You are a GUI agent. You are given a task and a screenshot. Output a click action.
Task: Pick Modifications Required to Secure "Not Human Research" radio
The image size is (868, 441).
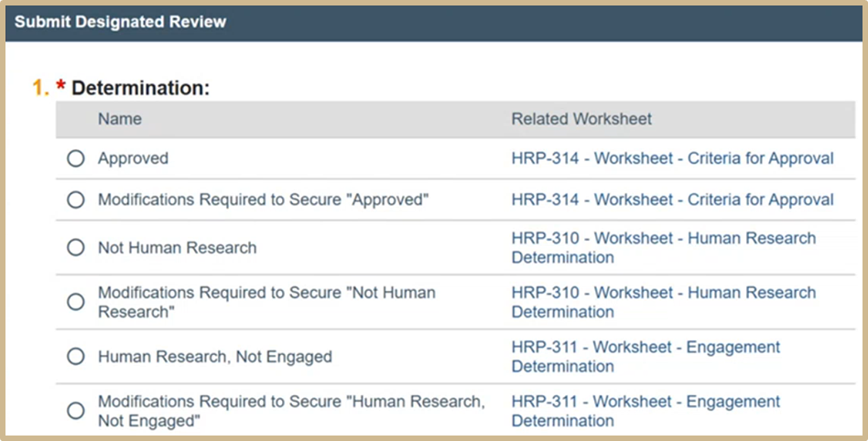pos(76,302)
